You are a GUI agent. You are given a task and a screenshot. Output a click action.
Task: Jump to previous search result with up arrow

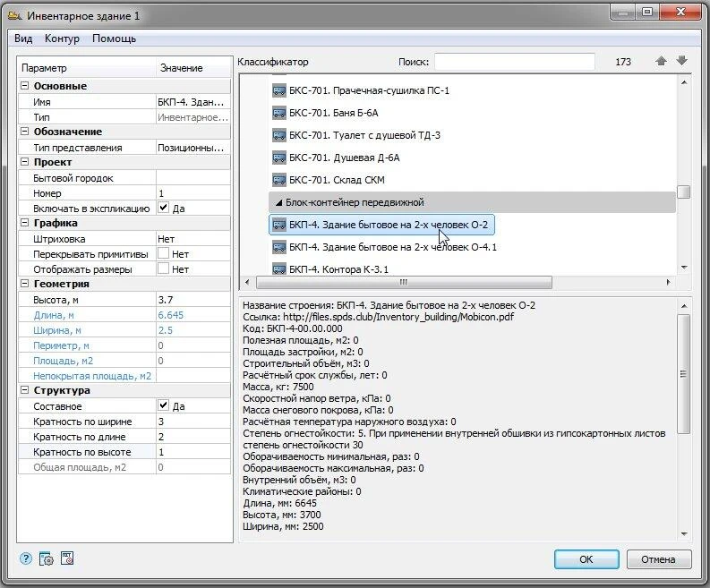tap(662, 62)
